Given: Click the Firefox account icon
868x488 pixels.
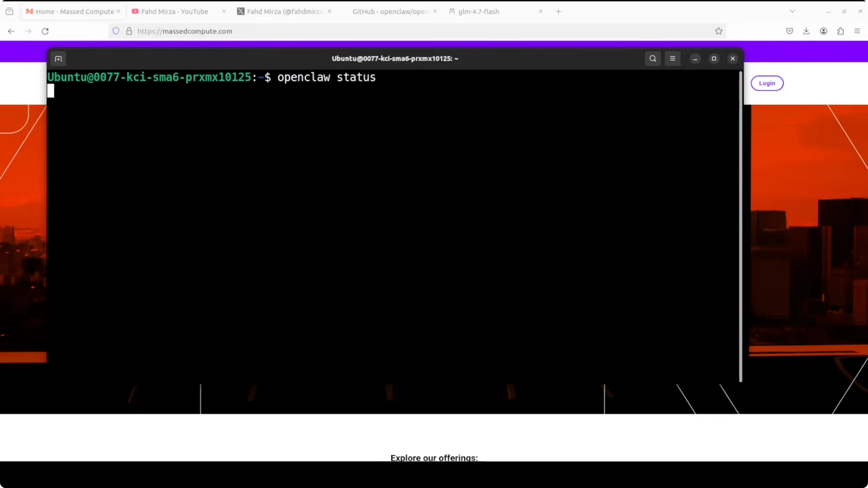Looking at the screenshot, I should click(823, 31).
